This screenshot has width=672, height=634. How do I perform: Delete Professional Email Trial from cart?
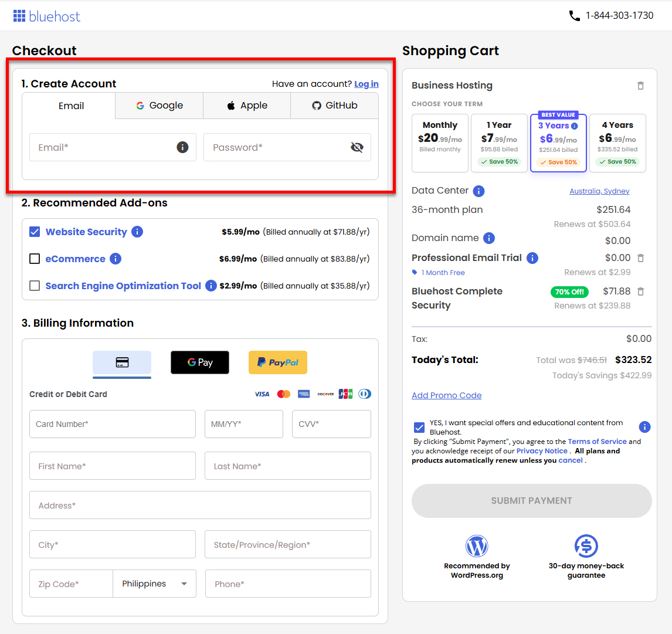click(x=641, y=258)
